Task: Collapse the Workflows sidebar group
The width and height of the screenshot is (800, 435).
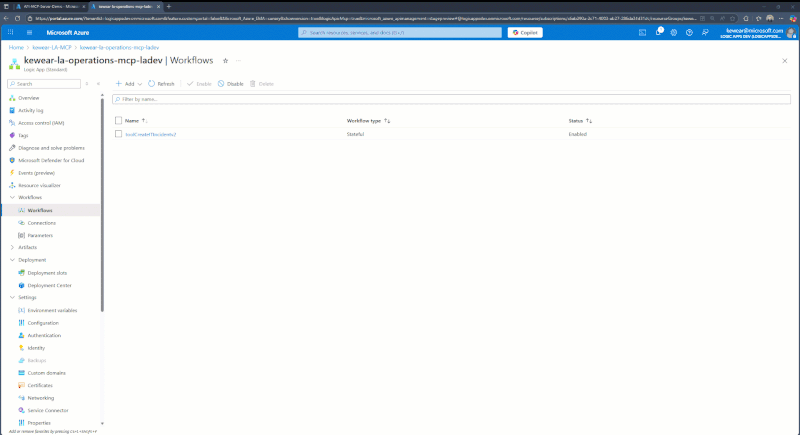Action: click(12, 197)
